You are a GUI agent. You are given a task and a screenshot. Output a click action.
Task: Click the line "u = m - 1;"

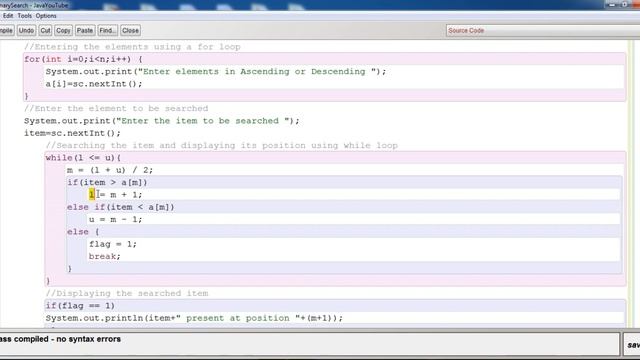116,220
